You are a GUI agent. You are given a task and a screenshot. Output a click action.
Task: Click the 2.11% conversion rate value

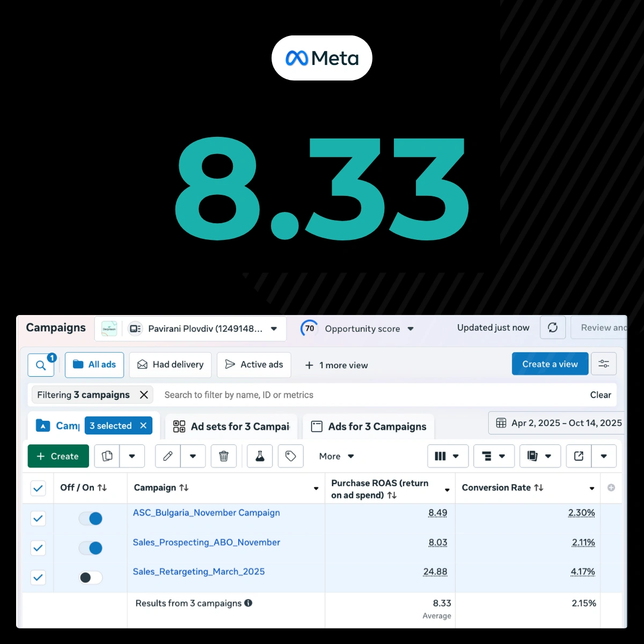[x=583, y=543]
